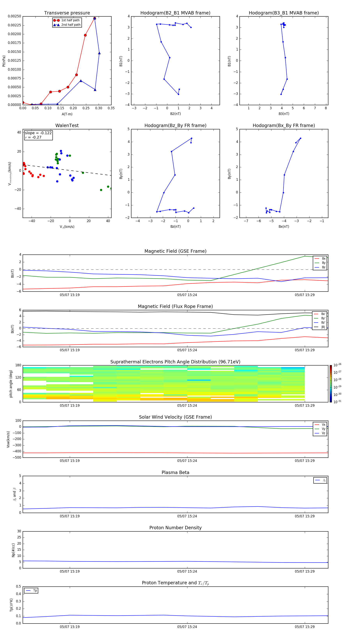Click "05/07 15:19" tick under GSE magnetic field plot
The height and width of the screenshot is (644, 351).
(x=70, y=295)
